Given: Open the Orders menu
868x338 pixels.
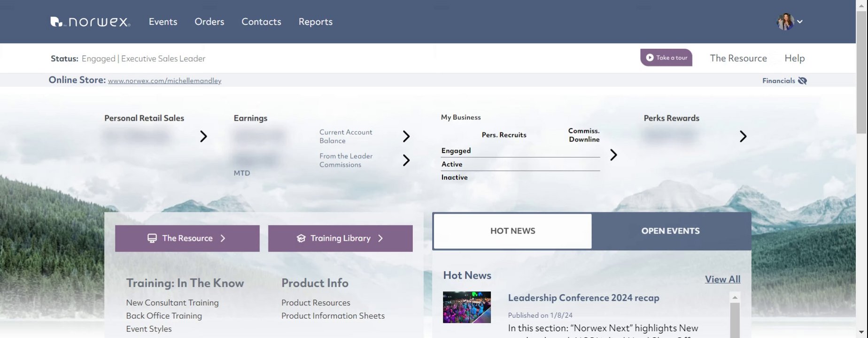Looking at the screenshot, I should coord(209,22).
